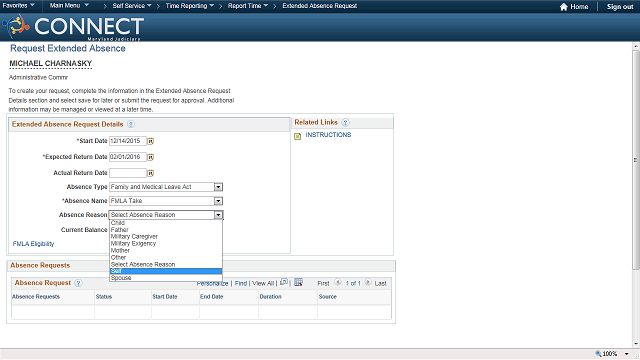640x360 pixels.
Task: Click the empty Actual Return Date field
Action: point(128,173)
